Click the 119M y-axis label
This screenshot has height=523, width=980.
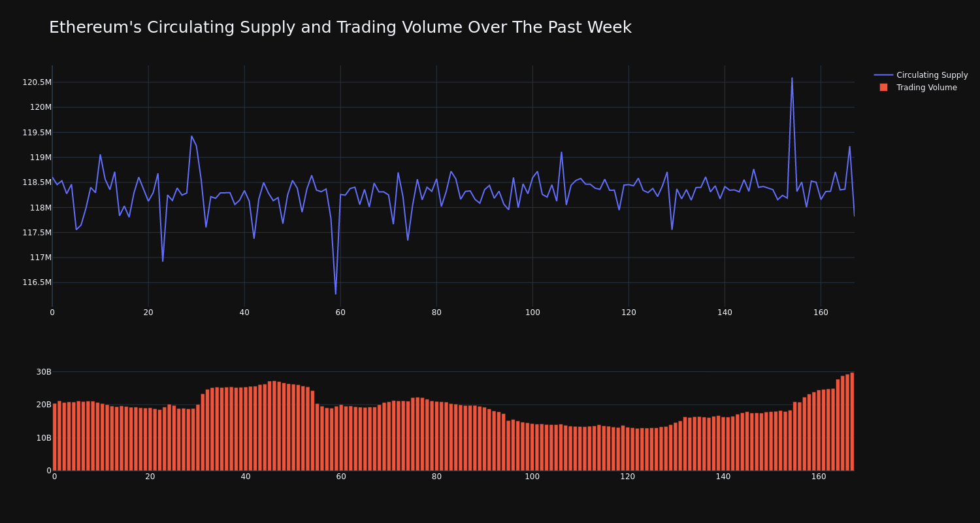click(x=41, y=158)
